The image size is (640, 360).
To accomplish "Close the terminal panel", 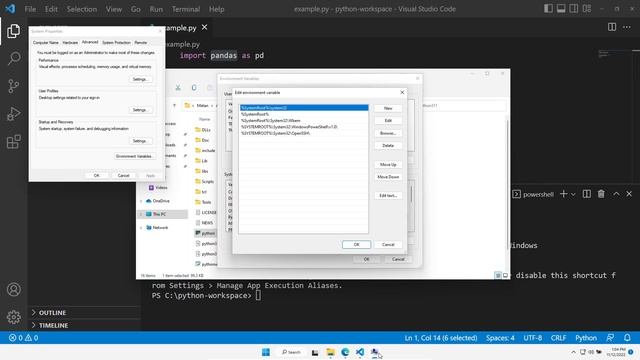I will [x=629, y=194].
